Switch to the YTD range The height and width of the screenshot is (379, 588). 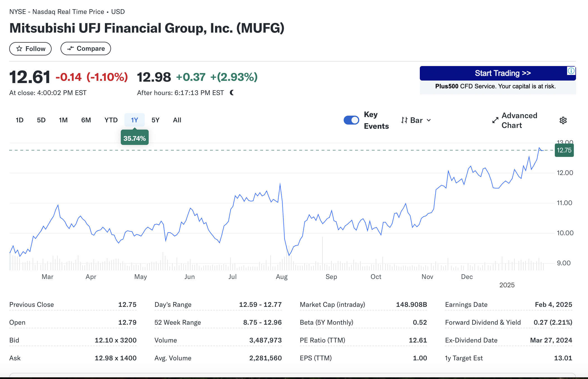[x=111, y=120]
